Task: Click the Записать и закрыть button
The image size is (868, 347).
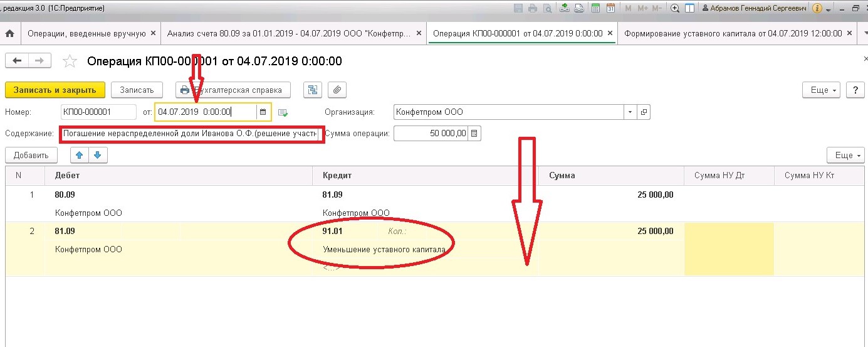Action: [55, 90]
